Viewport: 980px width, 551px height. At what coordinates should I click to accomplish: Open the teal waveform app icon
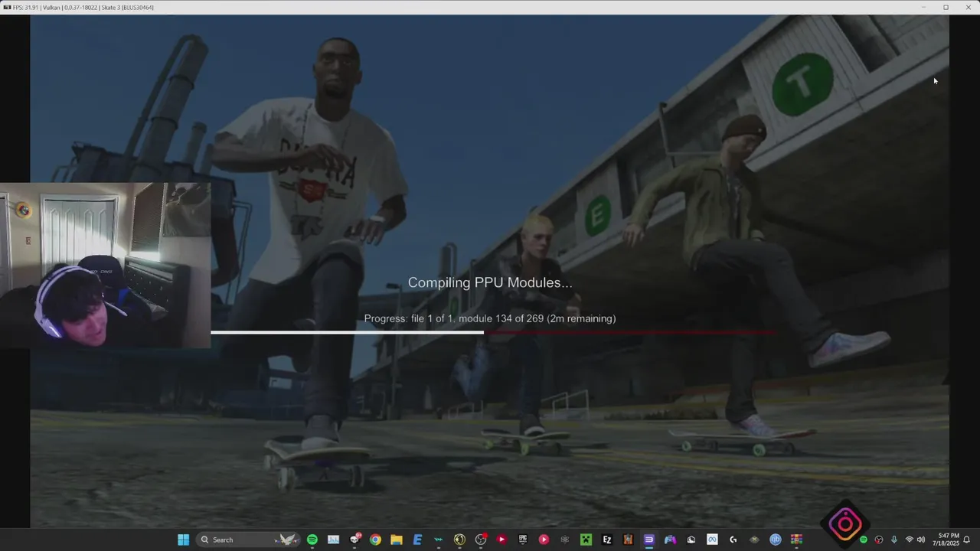438,540
